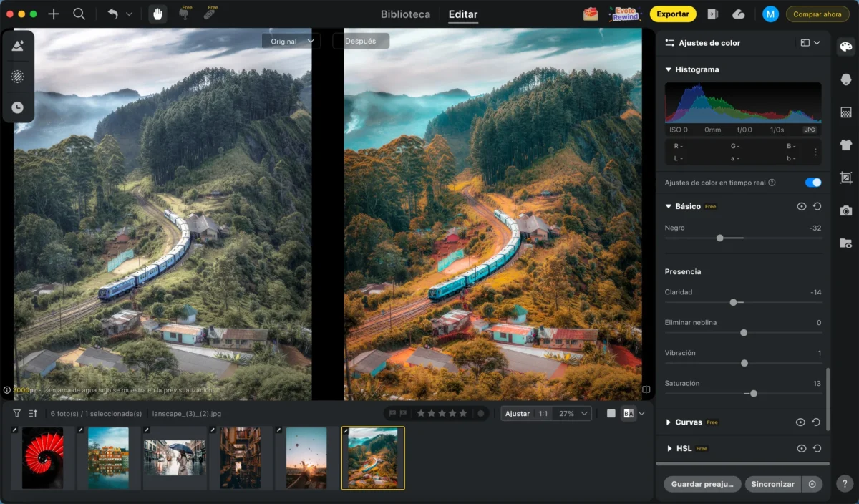Open the 27% zoom dropdown
Viewport: 859px width, 504px height.
(x=574, y=413)
